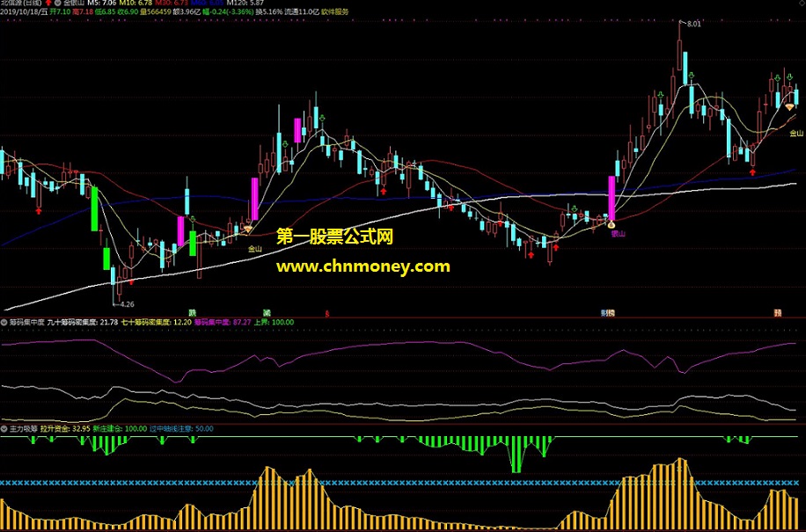Viewport: 806px width, 532px height.
Task: Click the red up arrow beside the 4.26 low
Action: click(x=131, y=281)
